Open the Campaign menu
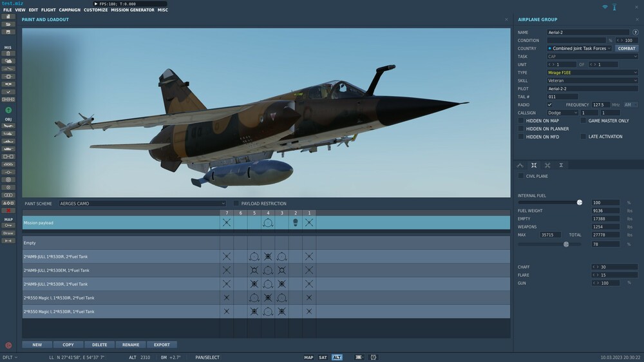 (70, 10)
